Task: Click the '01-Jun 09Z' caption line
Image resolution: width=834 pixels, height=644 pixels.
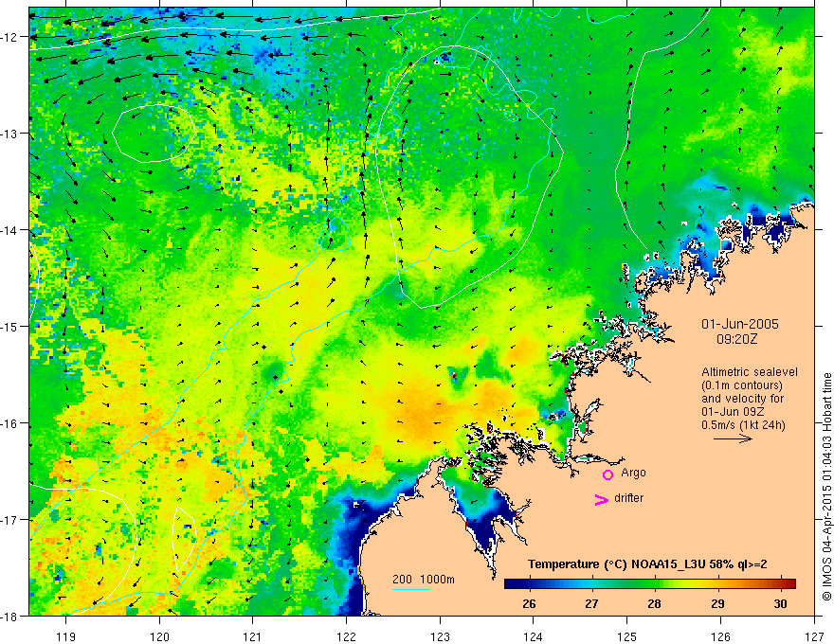Action: tap(732, 412)
